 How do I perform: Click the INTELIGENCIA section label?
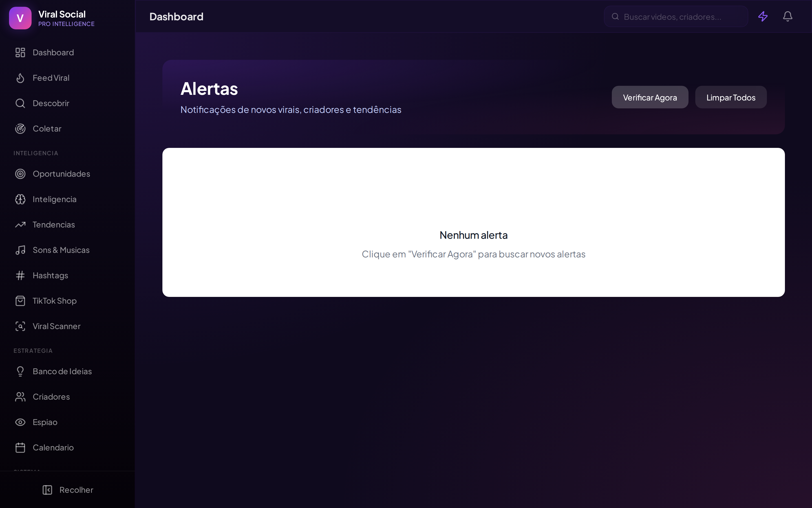[36, 153]
